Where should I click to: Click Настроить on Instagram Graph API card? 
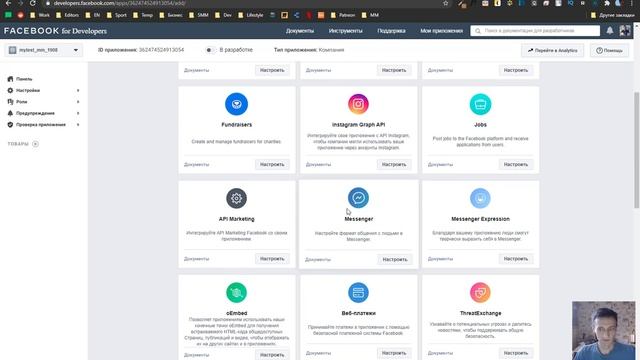click(394, 164)
